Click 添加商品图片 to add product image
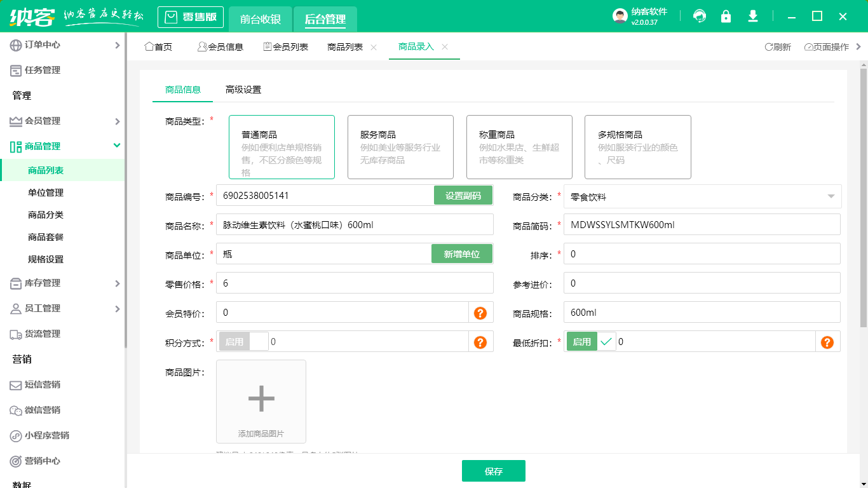 [x=261, y=402]
